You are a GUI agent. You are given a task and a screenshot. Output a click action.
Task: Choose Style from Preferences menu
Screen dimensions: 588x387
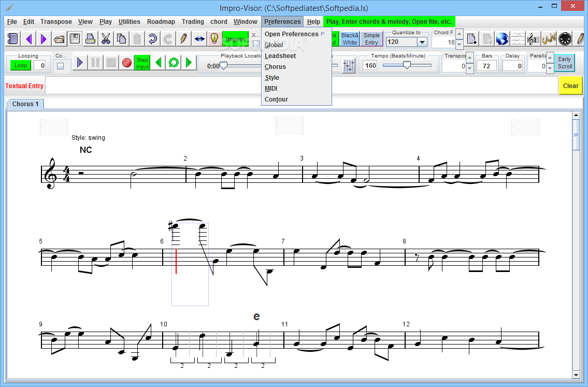coord(296,78)
